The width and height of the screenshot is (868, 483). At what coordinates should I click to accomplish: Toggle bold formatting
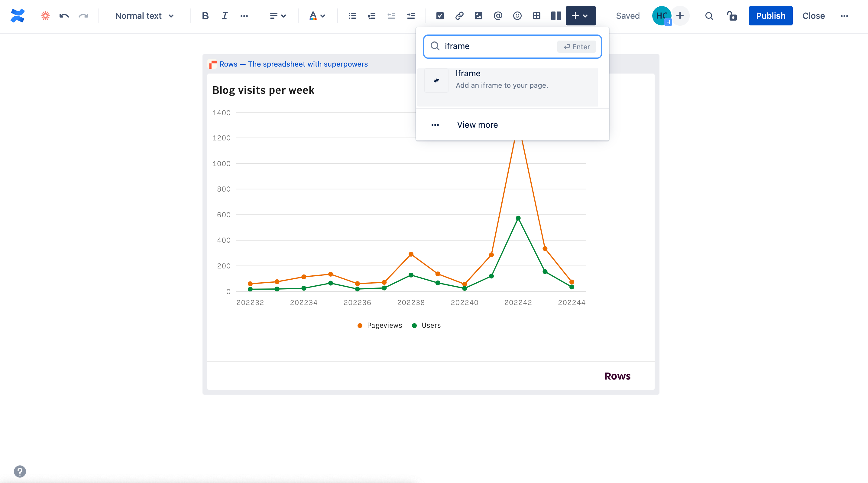205,16
